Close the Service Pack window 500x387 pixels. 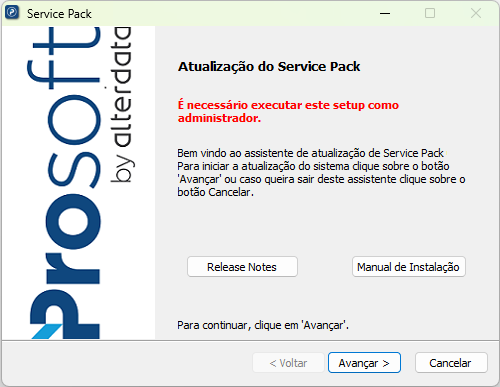476,13
